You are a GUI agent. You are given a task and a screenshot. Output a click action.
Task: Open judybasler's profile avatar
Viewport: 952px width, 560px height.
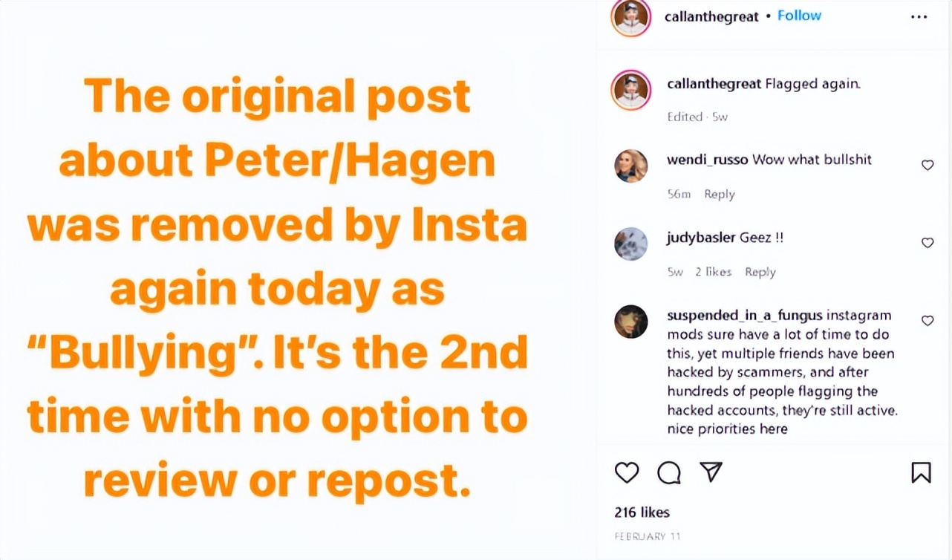pyautogui.click(x=630, y=244)
